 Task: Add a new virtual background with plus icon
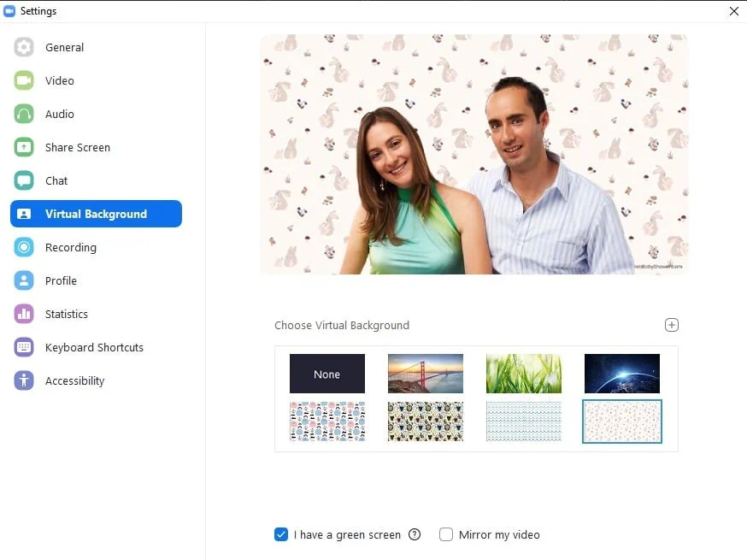(x=671, y=325)
